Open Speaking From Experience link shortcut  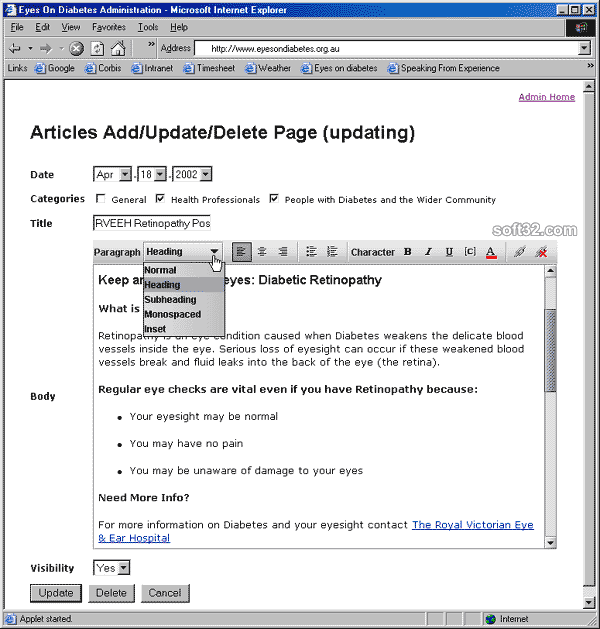tap(444, 68)
